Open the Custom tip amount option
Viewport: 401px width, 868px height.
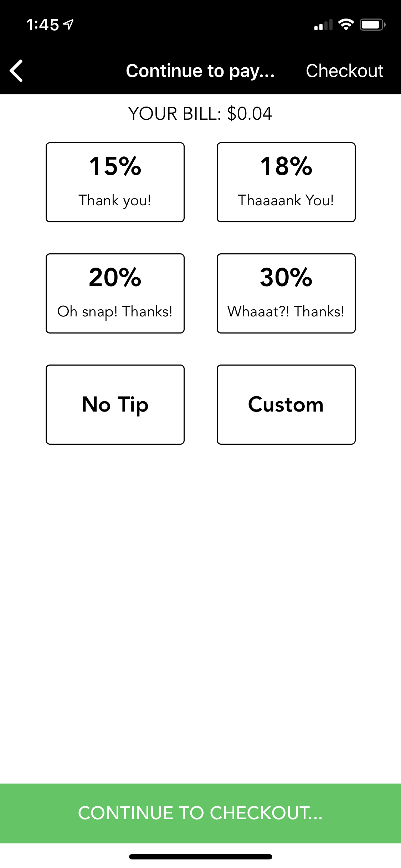286,404
